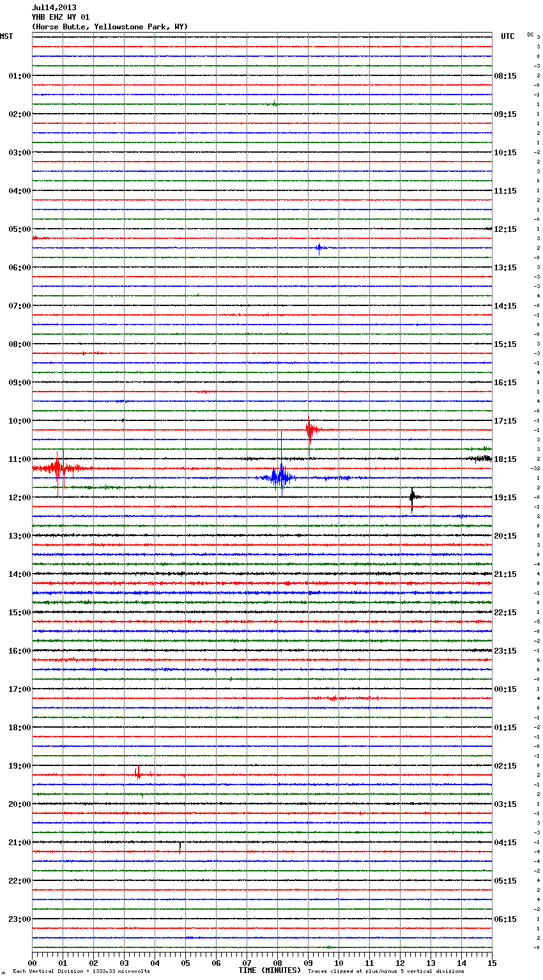Select the "13:00" MST row label
Screen dimensions: 543x980
pos(19,536)
